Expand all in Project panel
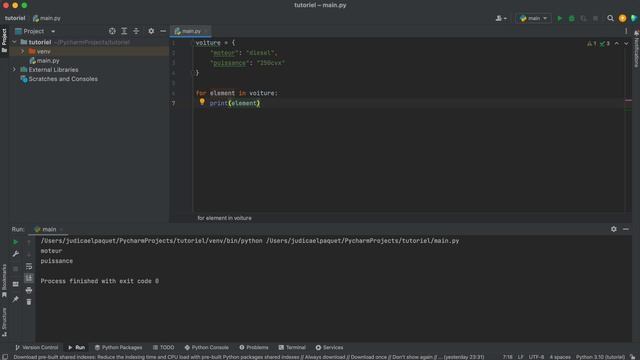Screen dimensions: 640x360 124,31
